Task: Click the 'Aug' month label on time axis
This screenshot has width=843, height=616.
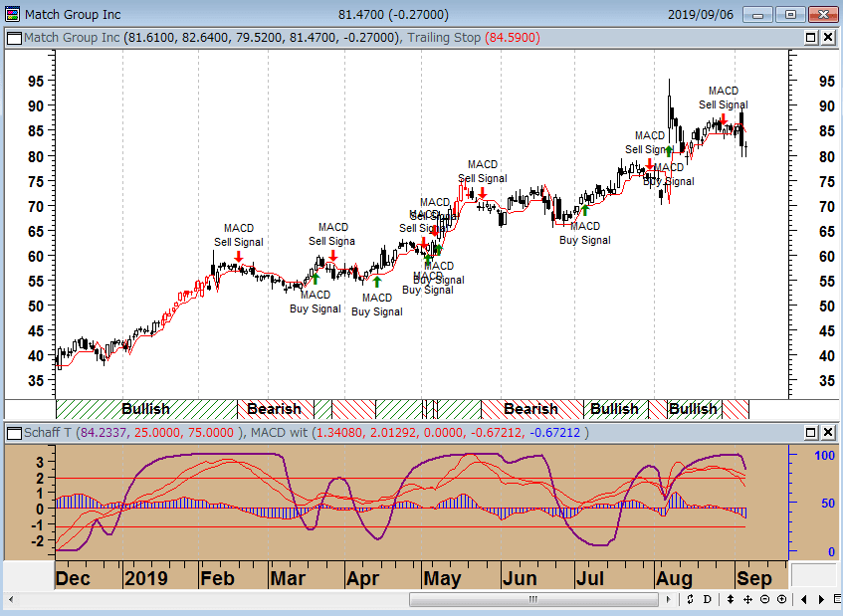Action: (x=674, y=578)
